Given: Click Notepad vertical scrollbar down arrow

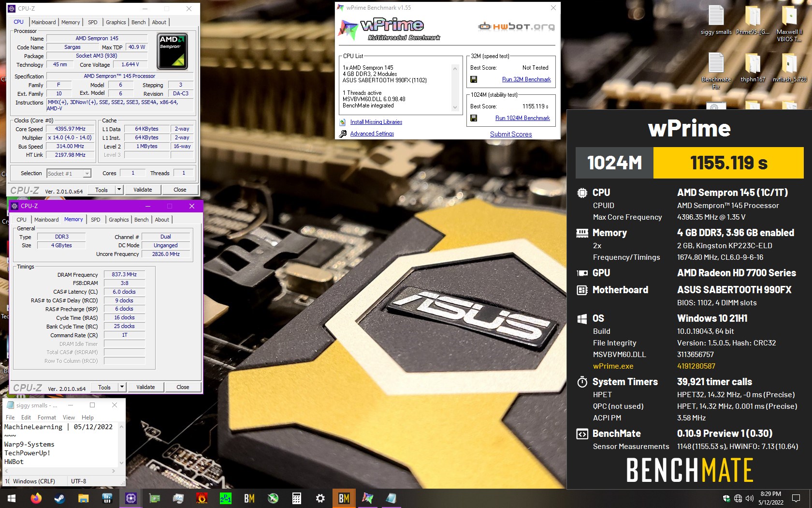Looking at the screenshot, I should point(121,463).
